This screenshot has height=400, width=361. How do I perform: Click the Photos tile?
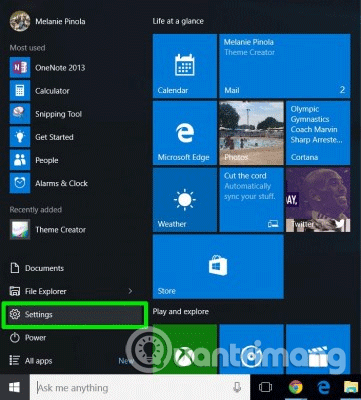[x=251, y=133]
